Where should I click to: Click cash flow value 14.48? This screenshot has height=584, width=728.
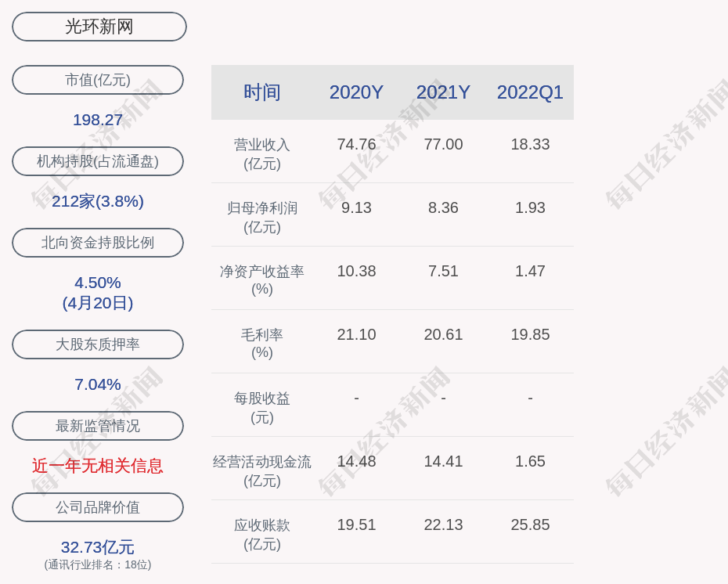click(x=356, y=461)
